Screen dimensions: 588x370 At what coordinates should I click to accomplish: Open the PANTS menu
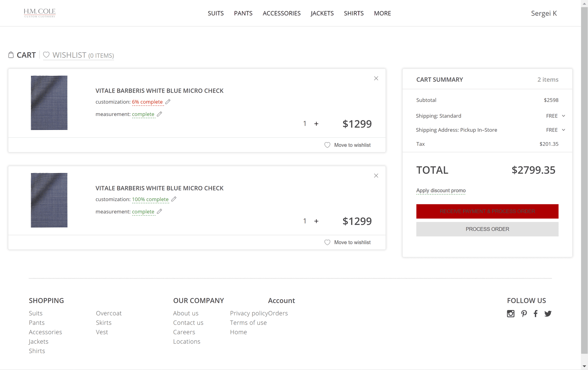(243, 13)
